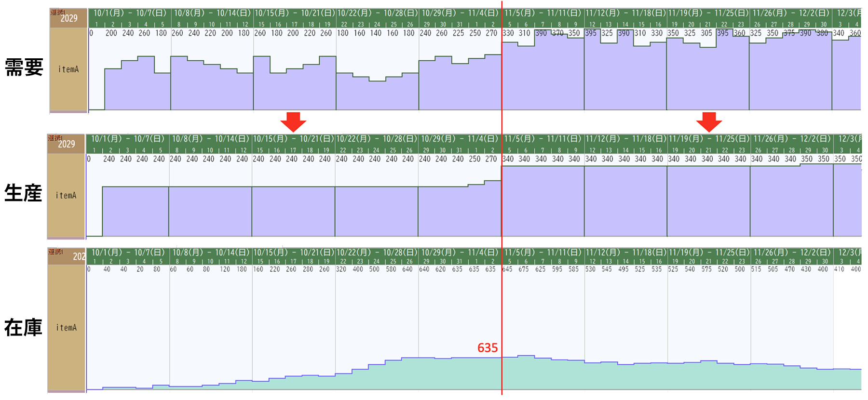Image resolution: width=868 pixels, height=400 pixels.
Task: Click the left red down arrow
Action: [x=293, y=122]
